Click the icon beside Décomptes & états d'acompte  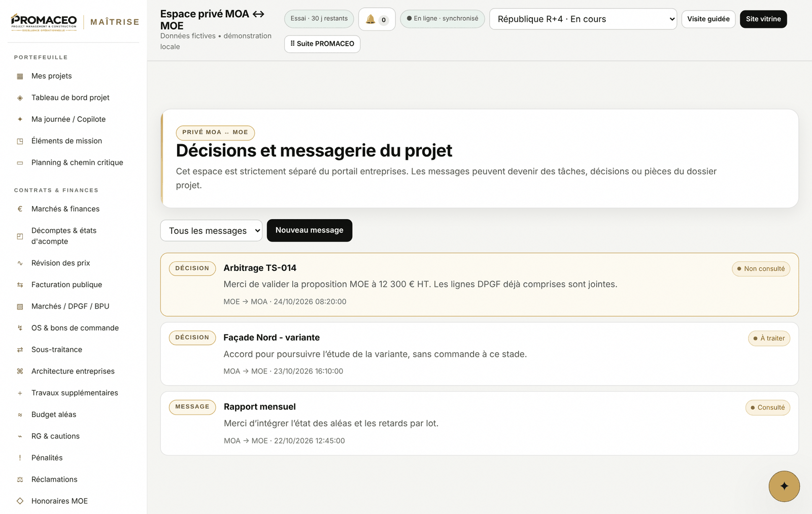click(x=20, y=236)
